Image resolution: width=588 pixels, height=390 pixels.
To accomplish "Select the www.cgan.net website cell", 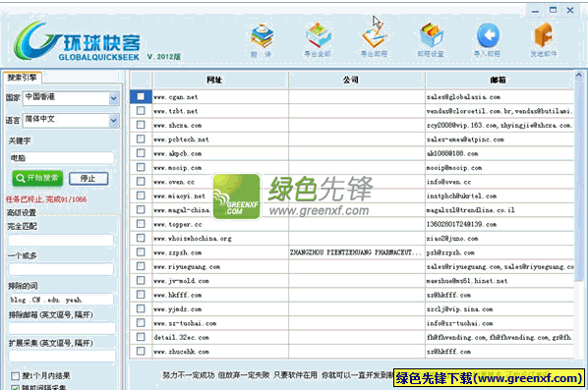I will coord(220,97).
